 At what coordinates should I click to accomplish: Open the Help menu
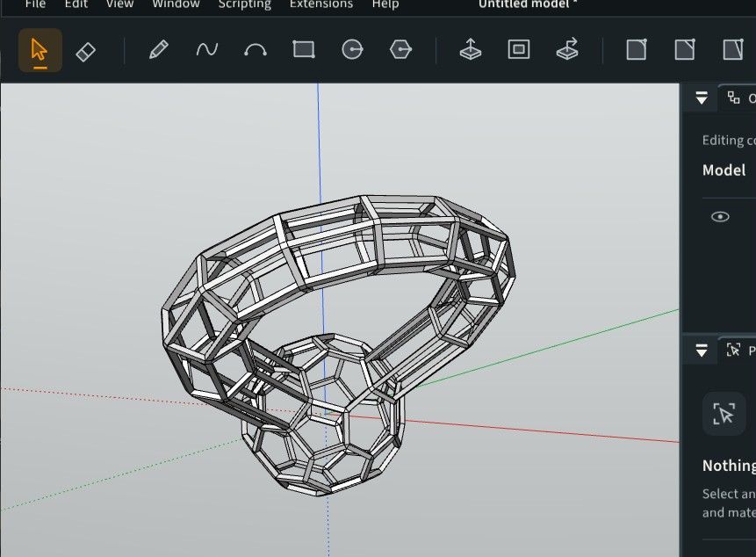point(385,4)
